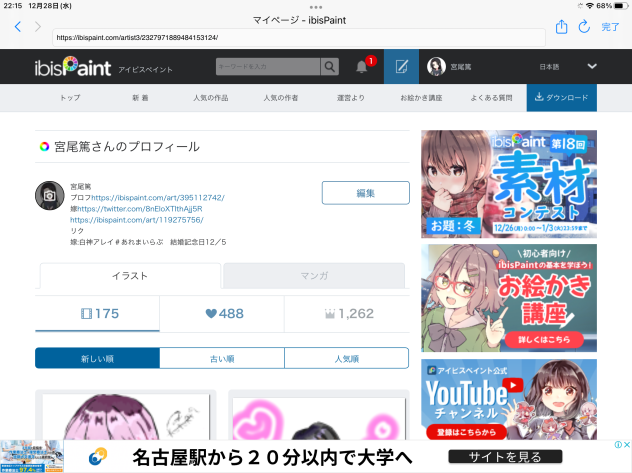
Task: Open the three-dot menu at the top
Action: (316, 7)
